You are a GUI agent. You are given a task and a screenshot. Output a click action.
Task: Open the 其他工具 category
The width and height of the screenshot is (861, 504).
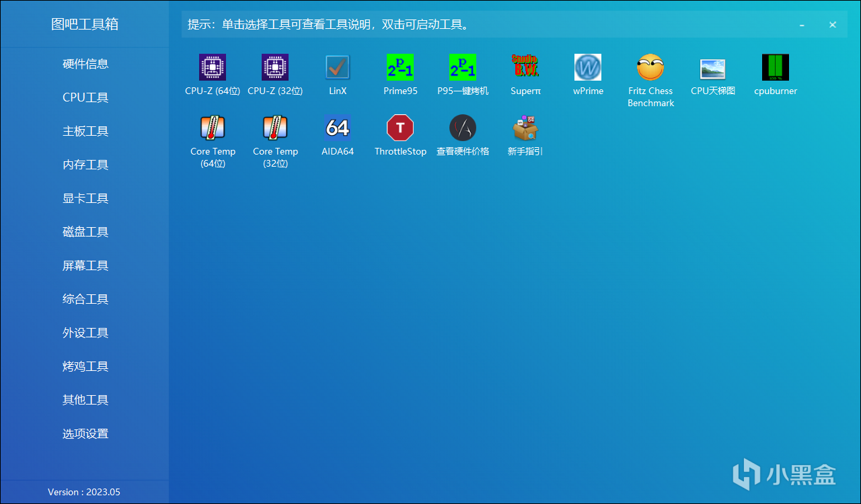coord(85,400)
